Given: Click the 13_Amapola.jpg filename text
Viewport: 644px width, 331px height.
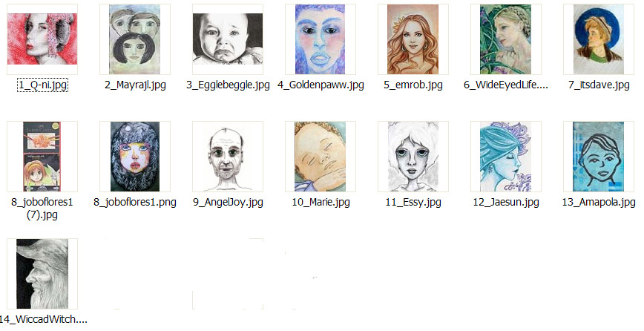Looking at the screenshot, I should (599, 202).
